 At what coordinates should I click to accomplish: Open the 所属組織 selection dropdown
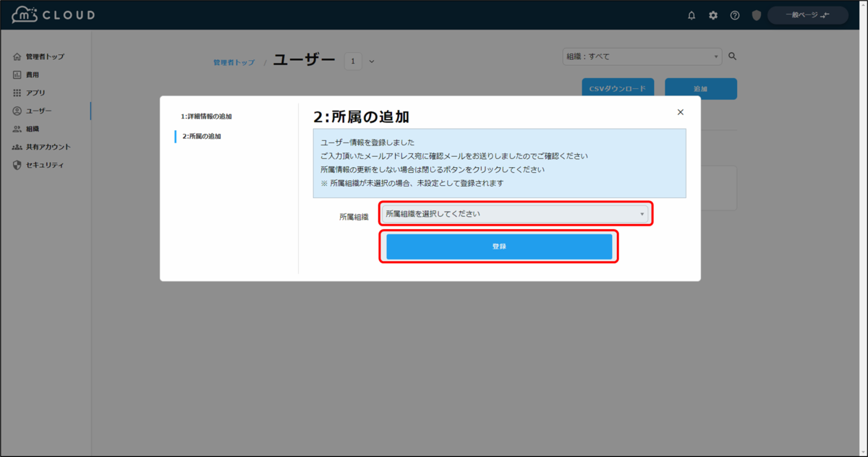tap(515, 214)
